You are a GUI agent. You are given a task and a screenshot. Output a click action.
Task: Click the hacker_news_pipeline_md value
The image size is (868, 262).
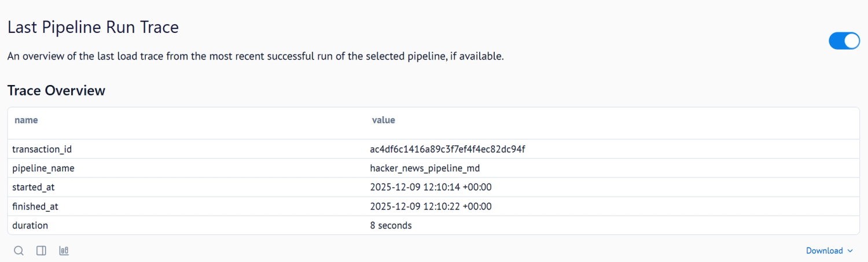pos(425,168)
